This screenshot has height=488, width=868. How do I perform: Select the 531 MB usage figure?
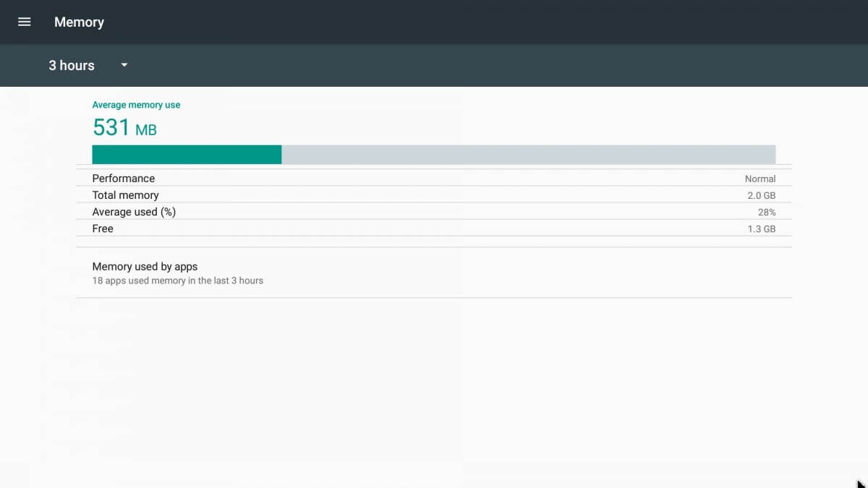124,127
